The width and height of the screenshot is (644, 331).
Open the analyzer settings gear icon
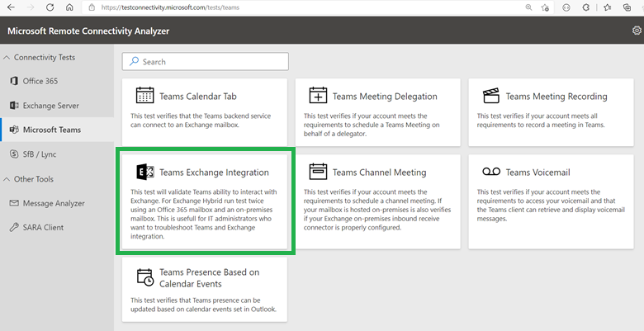pos(637,31)
